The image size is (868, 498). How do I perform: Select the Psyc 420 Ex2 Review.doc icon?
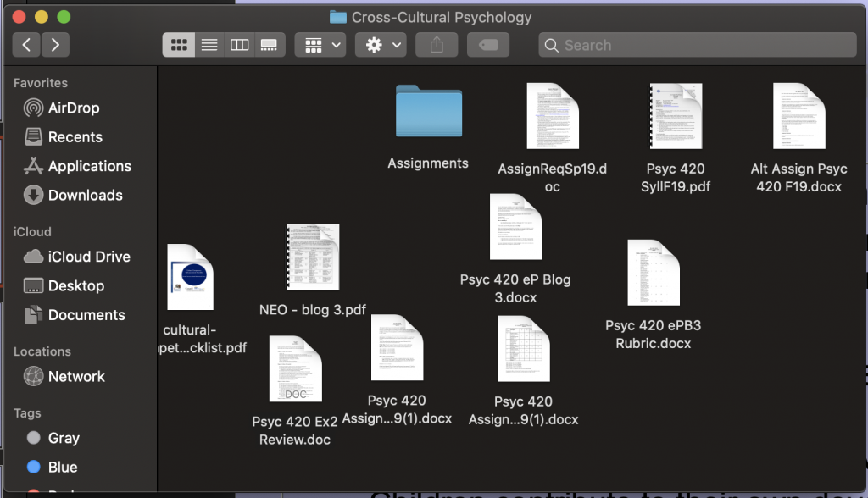[x=295, y=368]
